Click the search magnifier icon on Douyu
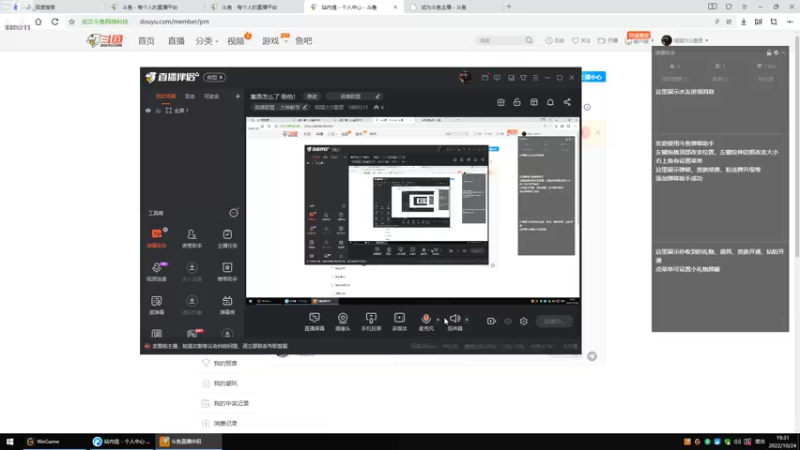Screen dimensions: 800x450 (x=529, y=40)
